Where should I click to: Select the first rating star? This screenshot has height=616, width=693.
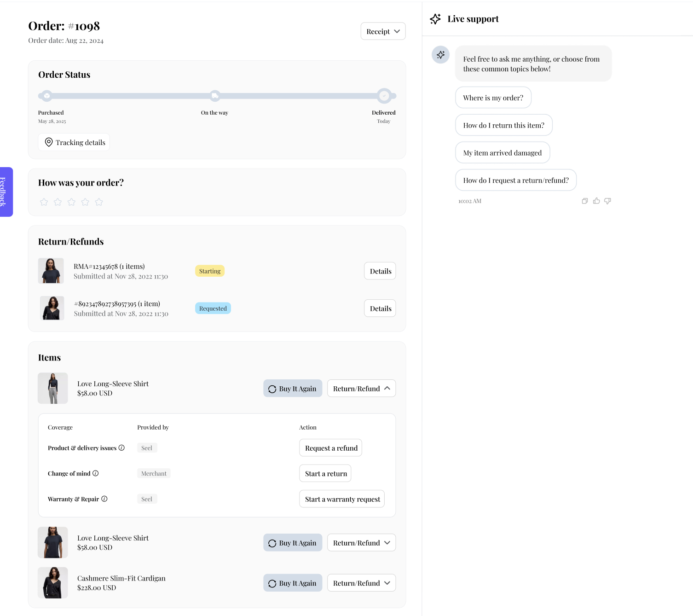pos(44,202)
